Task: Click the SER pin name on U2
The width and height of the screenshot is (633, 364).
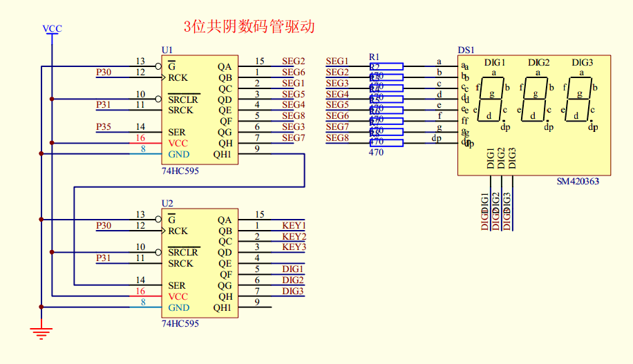Action: [176, 285]
